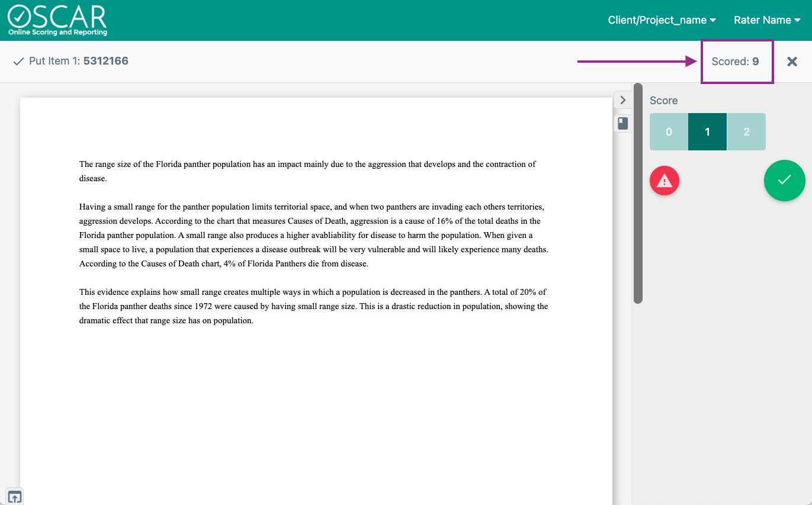
Task: Expand the Rater Name menu
Action: (767, 20)
